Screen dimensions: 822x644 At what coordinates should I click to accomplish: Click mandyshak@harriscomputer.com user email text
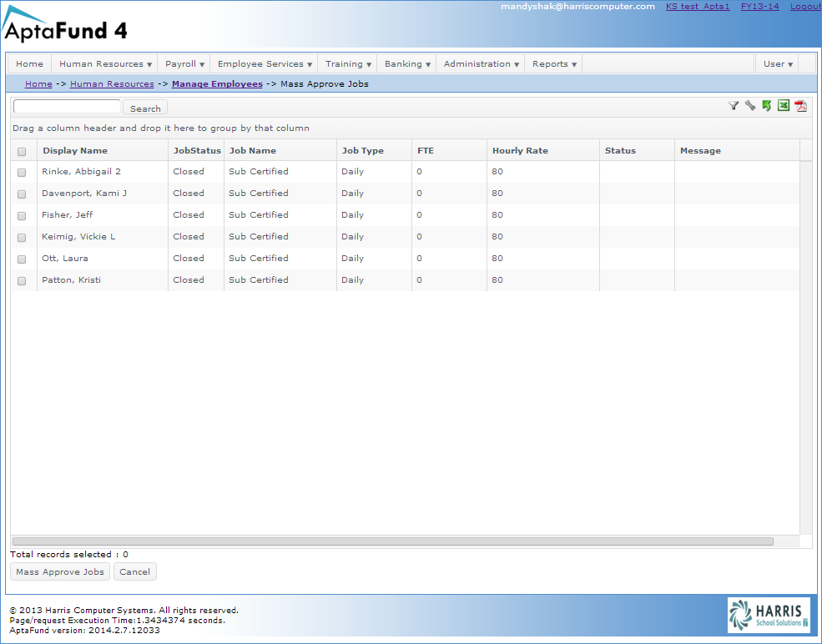pos(577,7)
